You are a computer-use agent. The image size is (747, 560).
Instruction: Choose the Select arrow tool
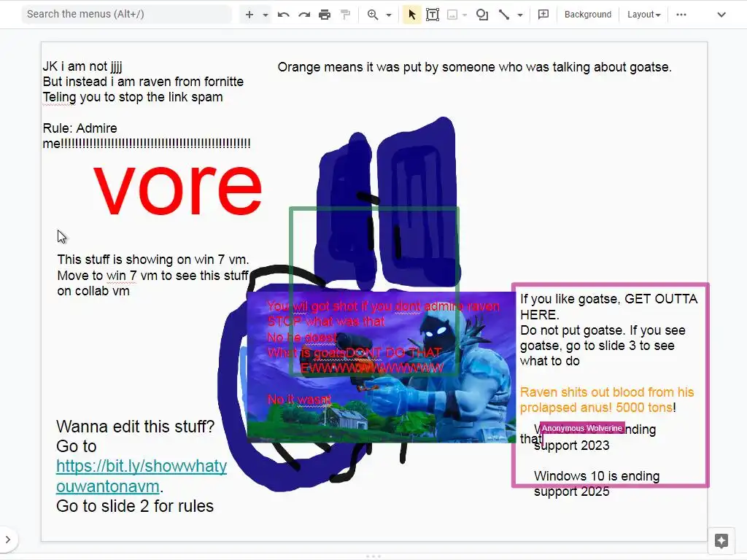[x=412, y=15]
